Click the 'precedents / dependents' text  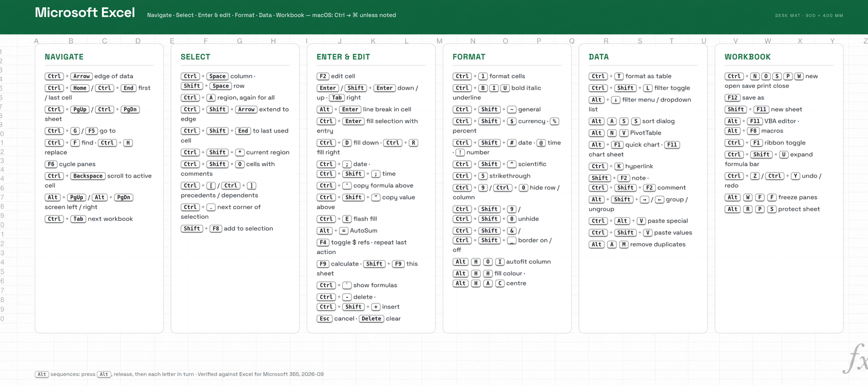[219, 195]
